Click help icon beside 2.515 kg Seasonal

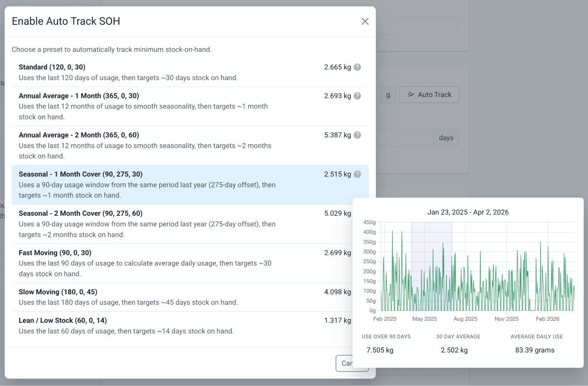[357, 174]
